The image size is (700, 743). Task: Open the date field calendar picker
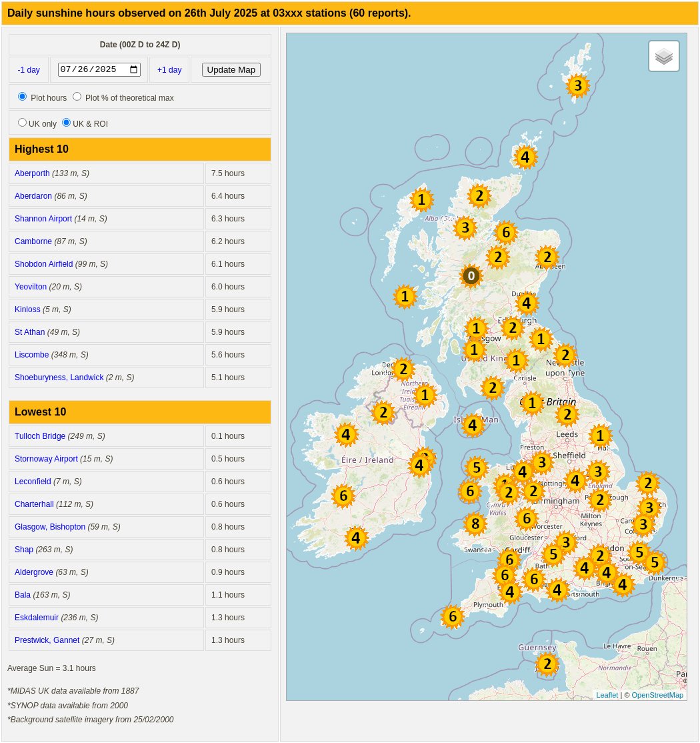point(133,69)
